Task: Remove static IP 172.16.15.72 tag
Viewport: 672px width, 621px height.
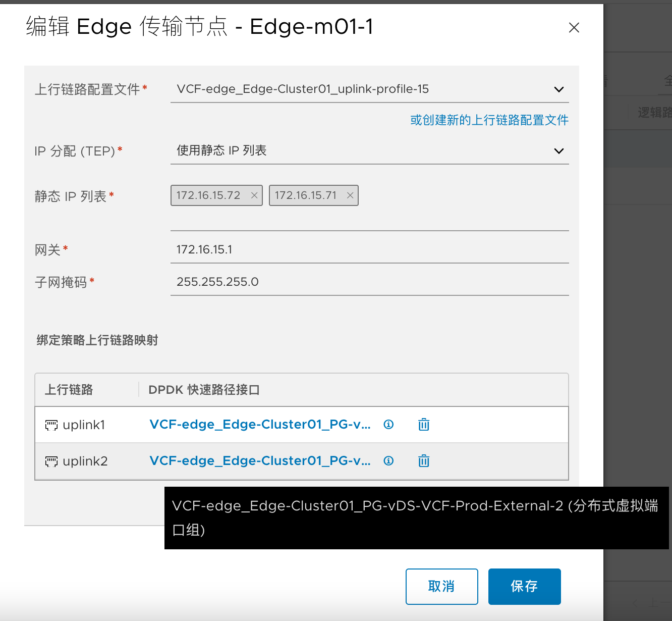Action: coord(254,195)
